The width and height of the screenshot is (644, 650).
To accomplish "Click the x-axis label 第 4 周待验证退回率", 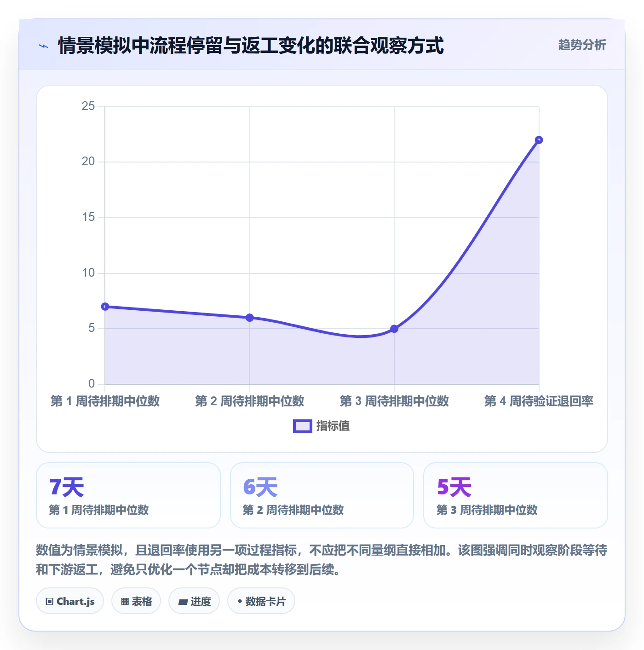I will tap(539, 401).
